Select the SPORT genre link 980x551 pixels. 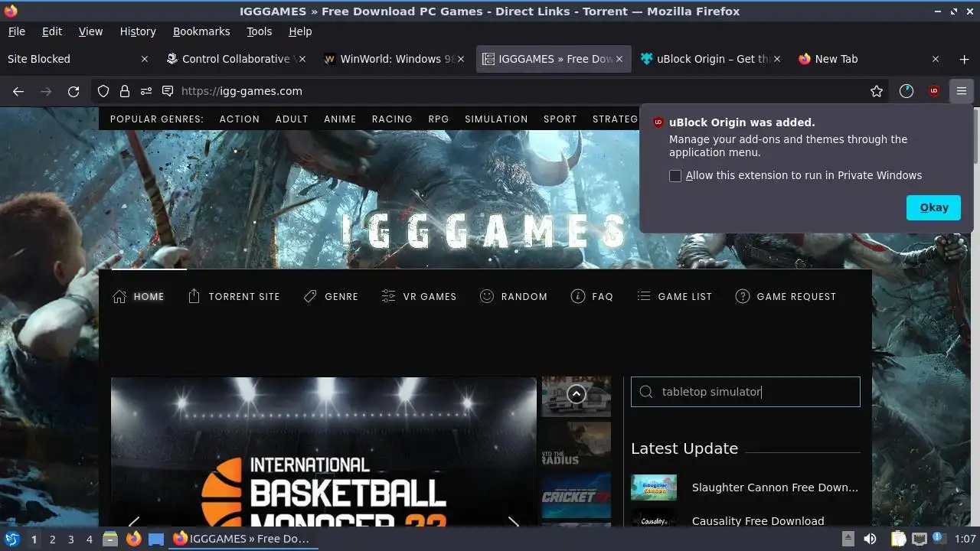pos(560,119)
